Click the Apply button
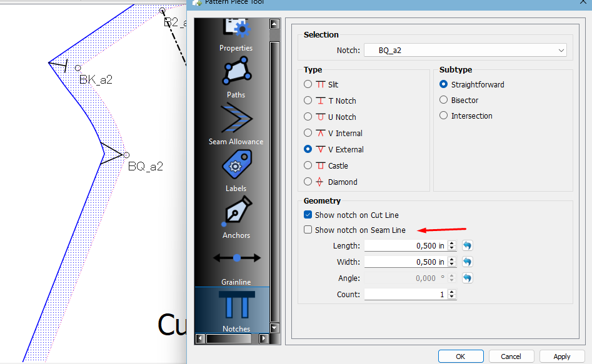Viewport: 592px width, 364px height. [561, 357]
